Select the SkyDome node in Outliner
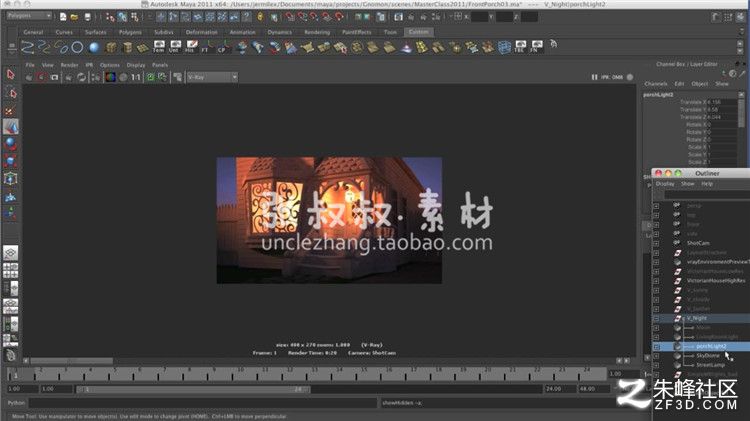750x421 pixels. (707, 356)
